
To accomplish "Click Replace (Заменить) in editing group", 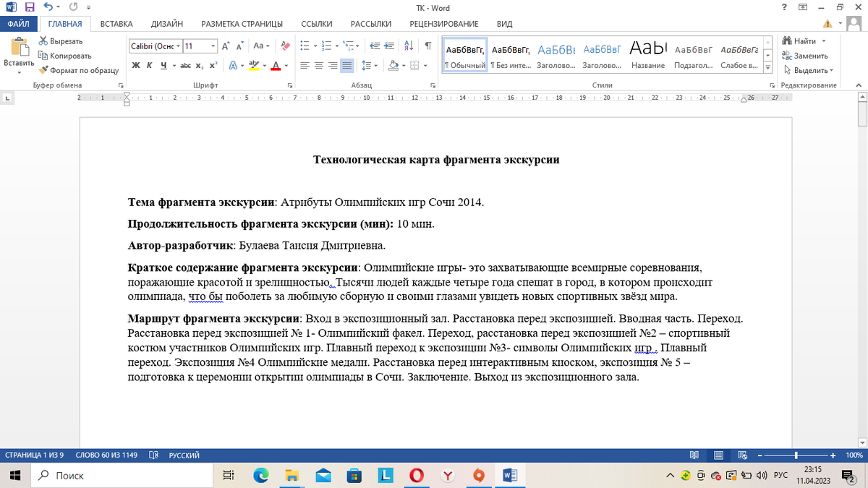I will point(805,56).
